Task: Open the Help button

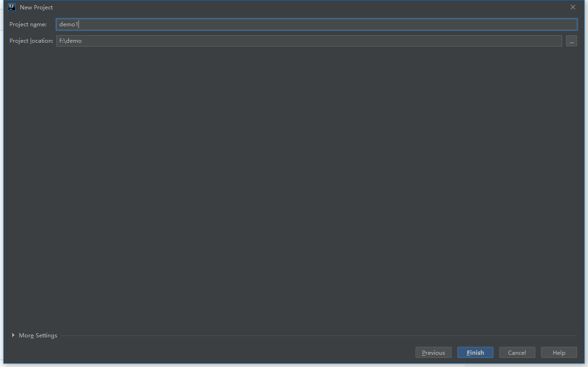Action: (559, 352)
